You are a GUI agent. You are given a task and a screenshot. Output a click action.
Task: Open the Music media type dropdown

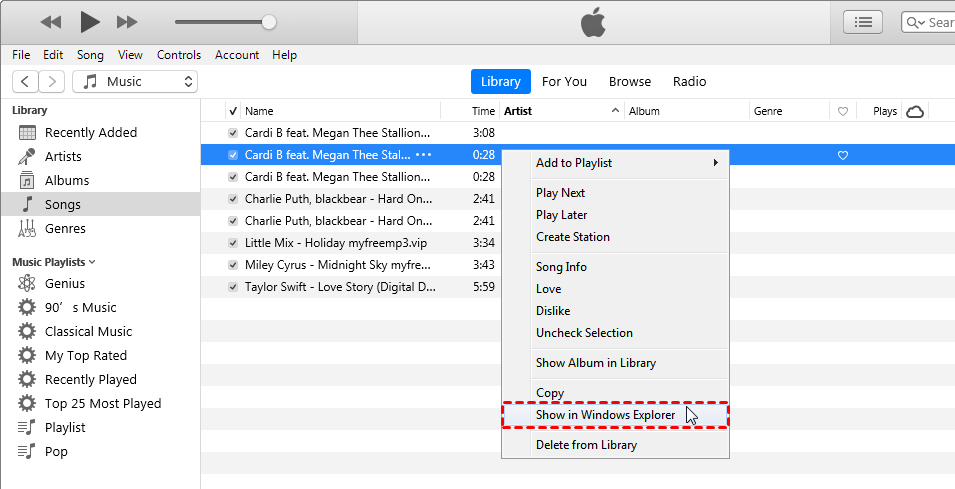coord(135,82)
